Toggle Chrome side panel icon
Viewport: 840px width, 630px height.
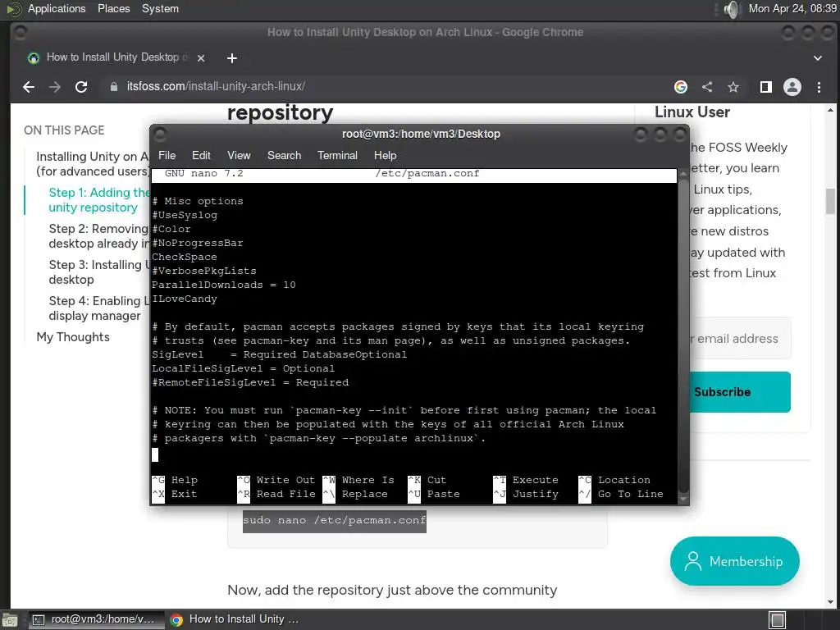[x=766, y=87]
